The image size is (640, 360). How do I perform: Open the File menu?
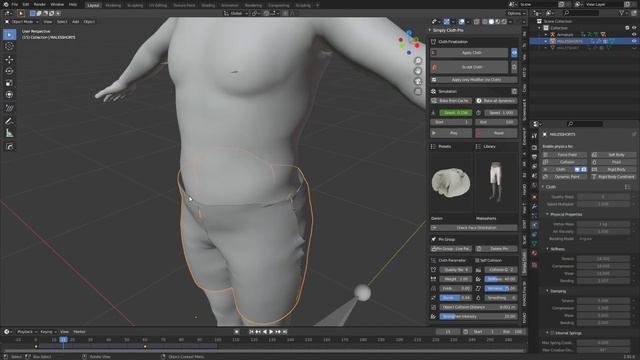15,4
